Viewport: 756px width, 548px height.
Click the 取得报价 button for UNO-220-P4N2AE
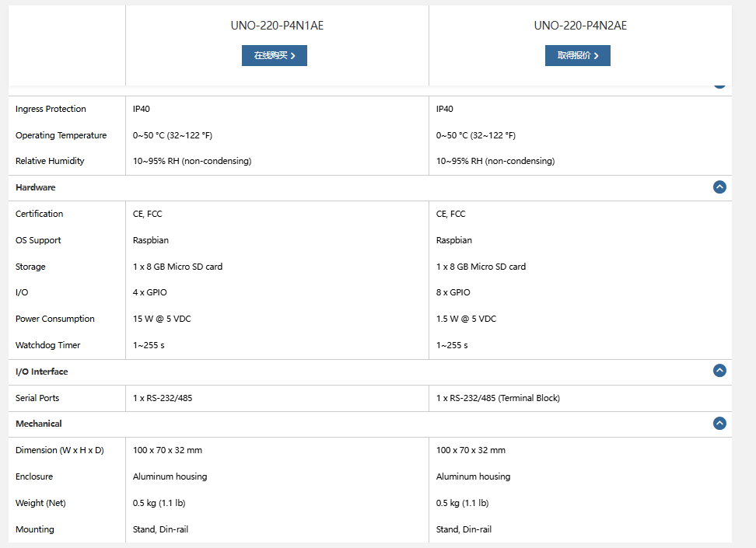578,55
